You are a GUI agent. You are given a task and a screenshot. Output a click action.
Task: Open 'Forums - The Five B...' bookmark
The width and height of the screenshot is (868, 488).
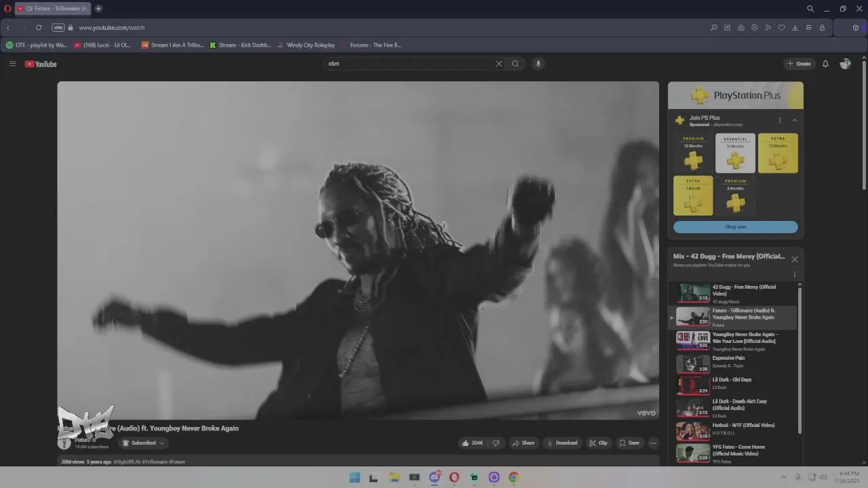(x=371, y=45)
